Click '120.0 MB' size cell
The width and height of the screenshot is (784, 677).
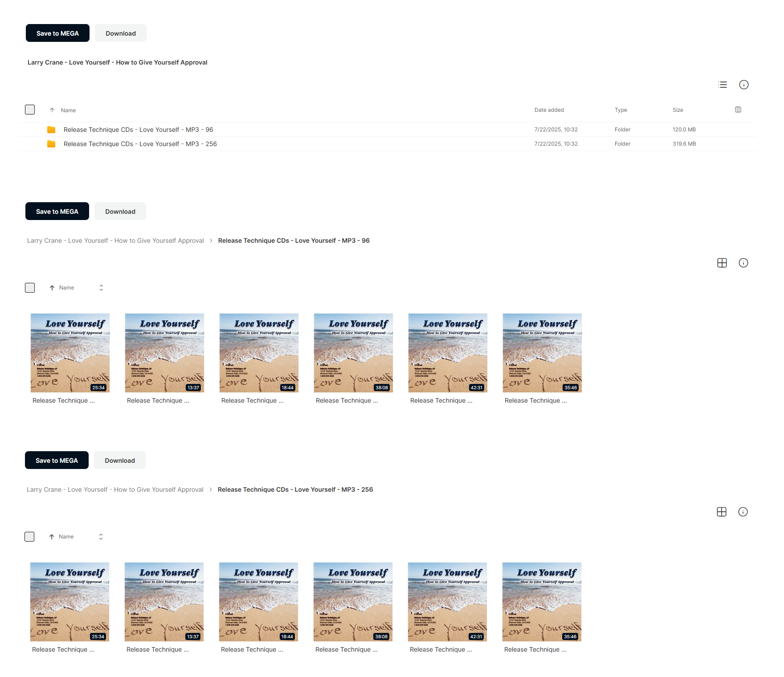pos(684,130)
